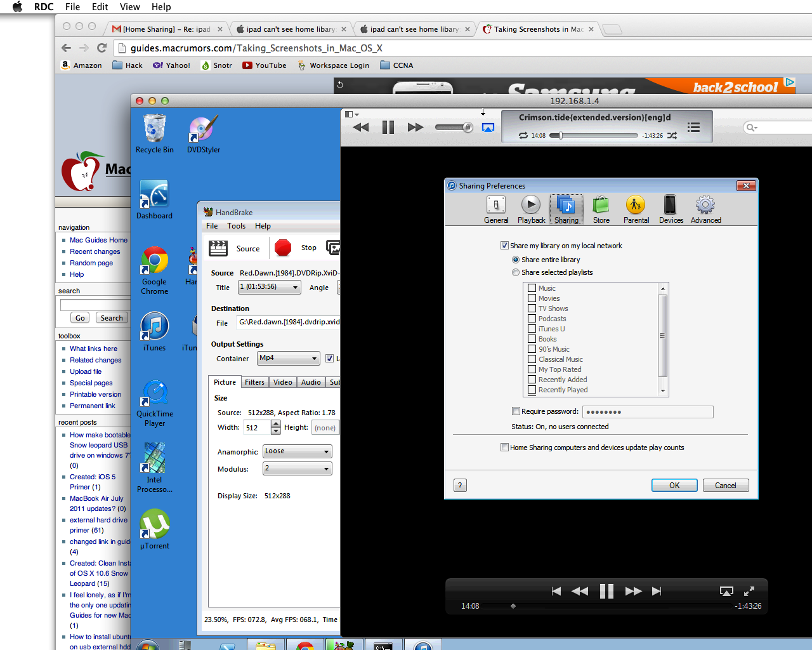Open the Anamorphic Loose dropdown
Image resolution: width=812 pixels, height=650 pixels.
[298, 451]
